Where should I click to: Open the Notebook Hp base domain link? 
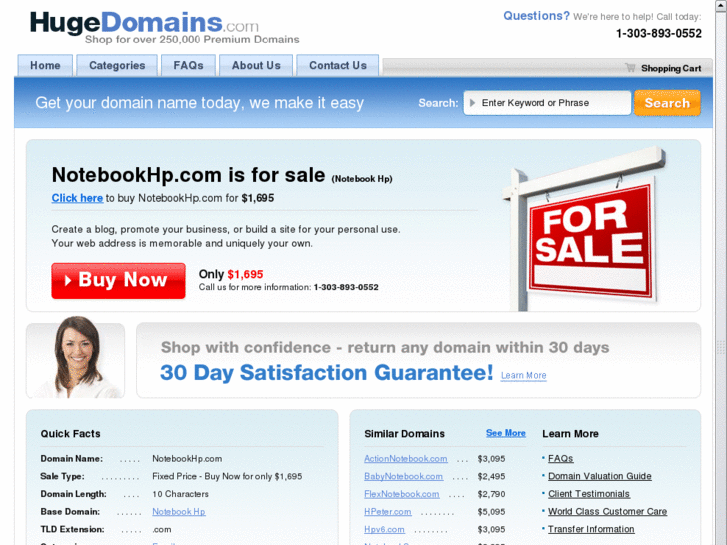179,512
